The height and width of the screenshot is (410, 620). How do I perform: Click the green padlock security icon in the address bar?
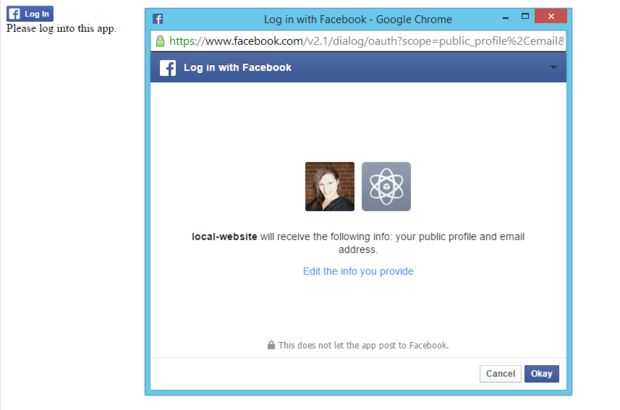pyautogui.click(x=160, y=41)
